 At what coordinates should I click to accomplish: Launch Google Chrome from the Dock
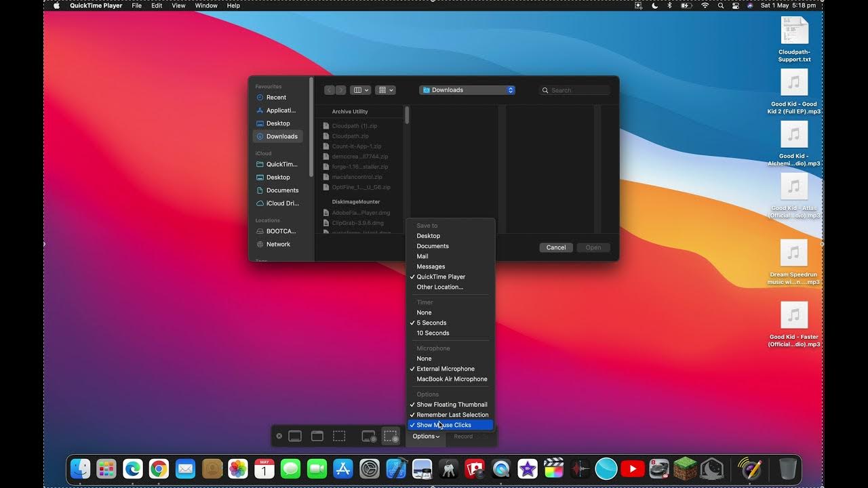click(159, 468)
